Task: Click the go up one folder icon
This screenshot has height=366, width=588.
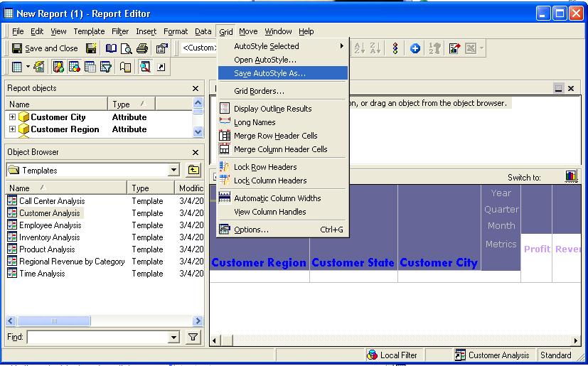Action: 193,170
